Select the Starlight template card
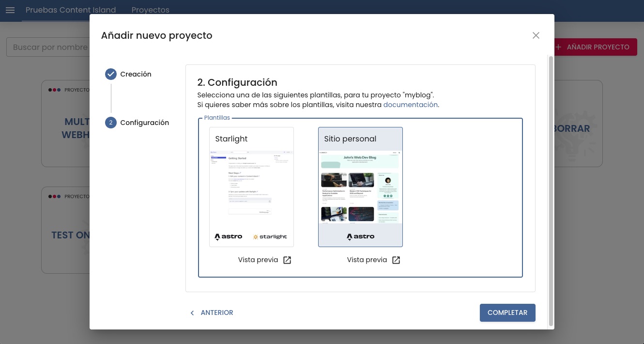Viewport: 644px width, 344px height. coord(251,187)
